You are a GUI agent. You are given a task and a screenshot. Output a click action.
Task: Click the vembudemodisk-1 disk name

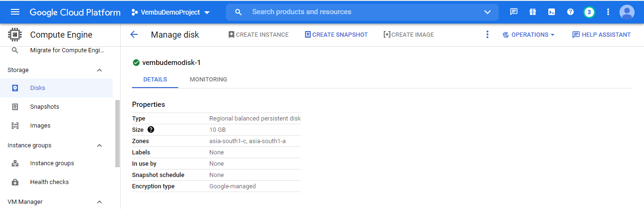[x=172, y=63]
